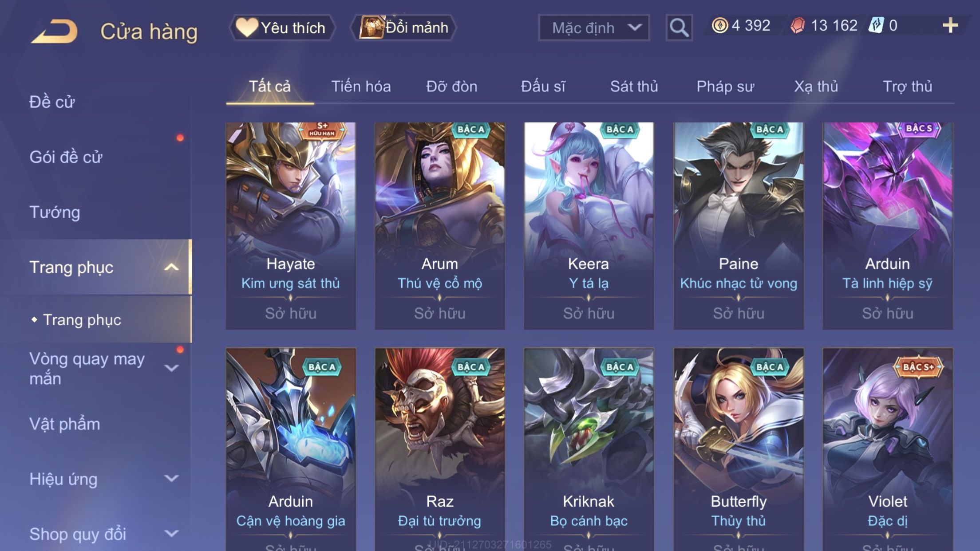The width and height of the screenshot is (980, 551).
Task: Open Yêu thích favorites heart button
Action: tap(282, 28)
